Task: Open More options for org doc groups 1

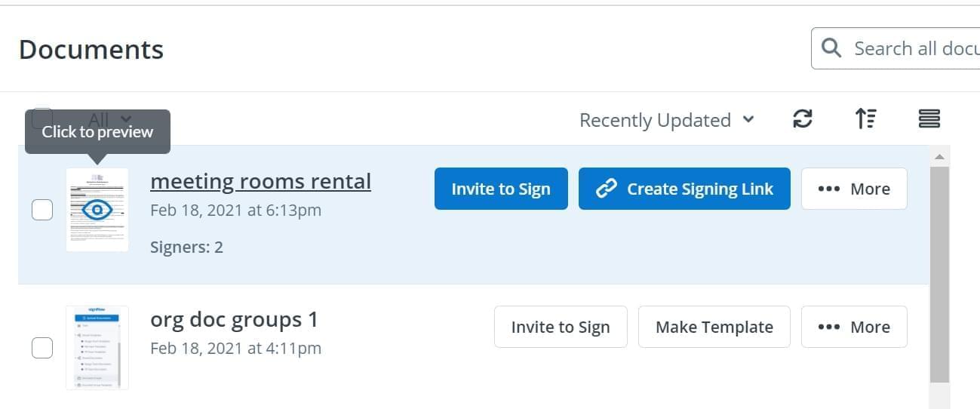Action: [x=853, y=327]
